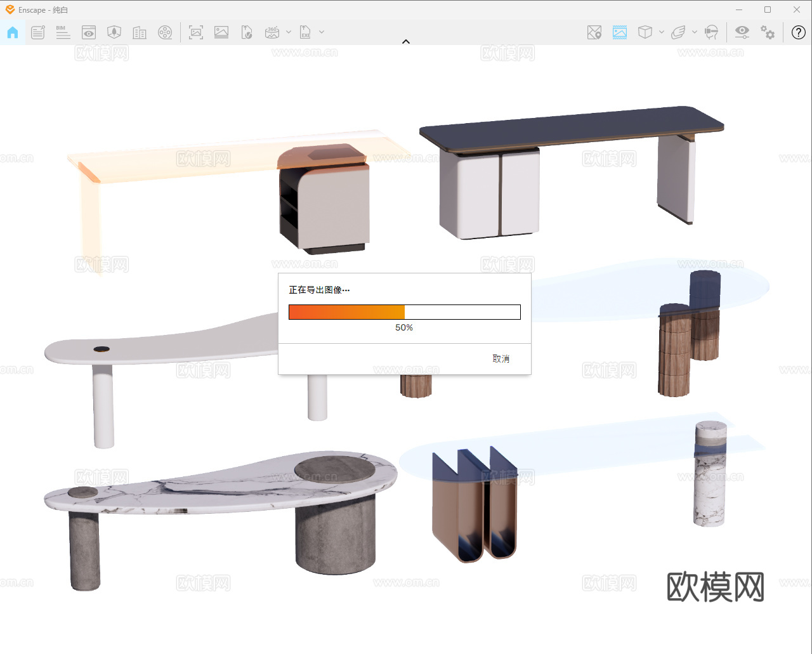Open the Help question mark button

pos(799,32)
